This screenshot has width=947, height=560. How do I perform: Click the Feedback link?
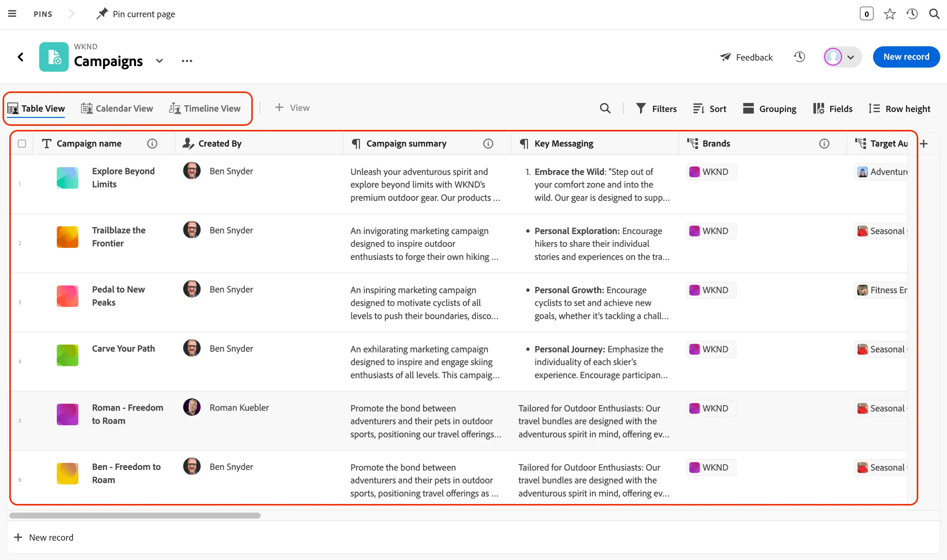pyautogui.click(x=746, y=57)
